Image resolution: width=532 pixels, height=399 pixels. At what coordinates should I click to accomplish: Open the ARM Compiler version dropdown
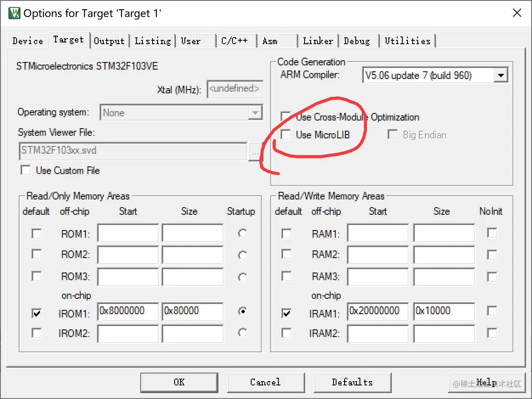tap(501, 76)
